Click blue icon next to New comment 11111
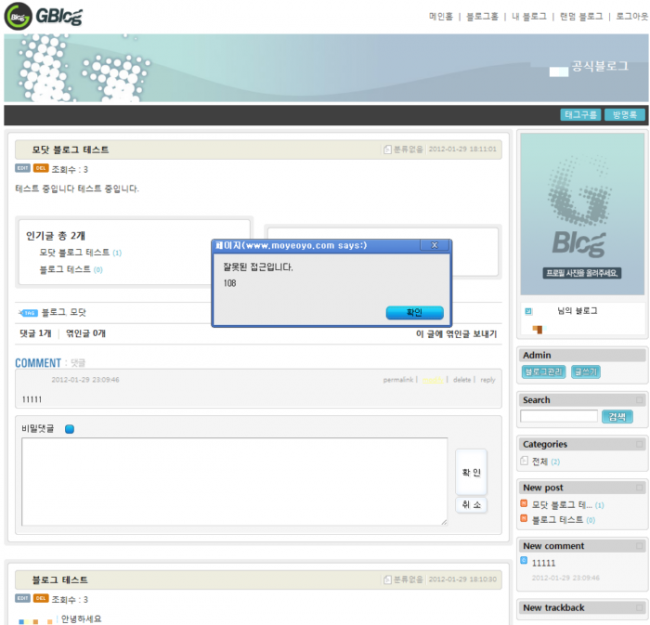 point(524,561)
